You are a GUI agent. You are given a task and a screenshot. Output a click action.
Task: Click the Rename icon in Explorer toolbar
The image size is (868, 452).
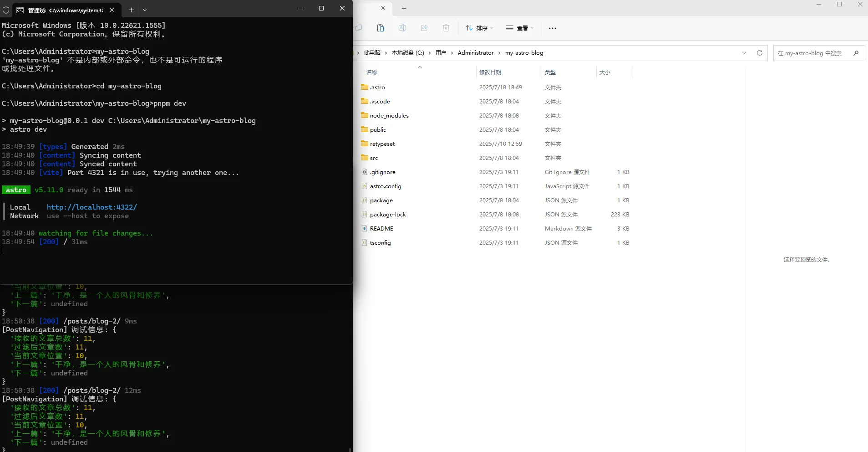[402, 28]
